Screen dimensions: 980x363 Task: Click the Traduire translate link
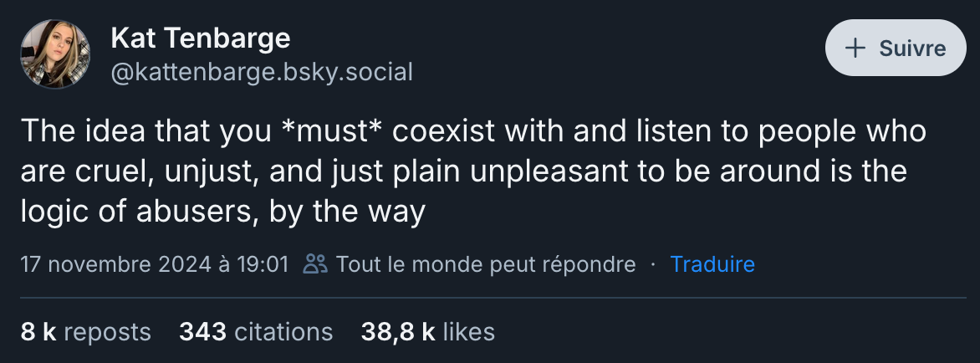coord(712,264)
